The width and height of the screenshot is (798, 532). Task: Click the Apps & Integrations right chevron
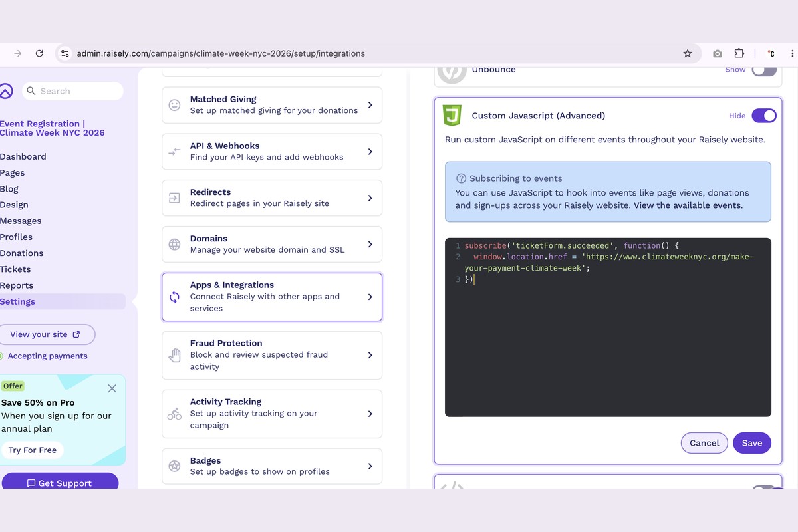click(370, 297)
